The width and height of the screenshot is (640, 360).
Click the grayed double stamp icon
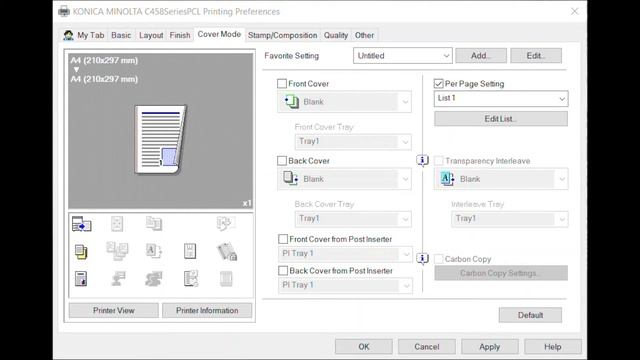coord(153,279)
